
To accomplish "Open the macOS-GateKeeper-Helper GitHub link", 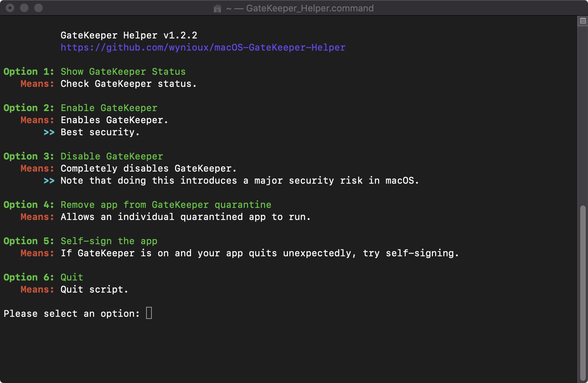I will pyautogui.click(x=203, y=47).
